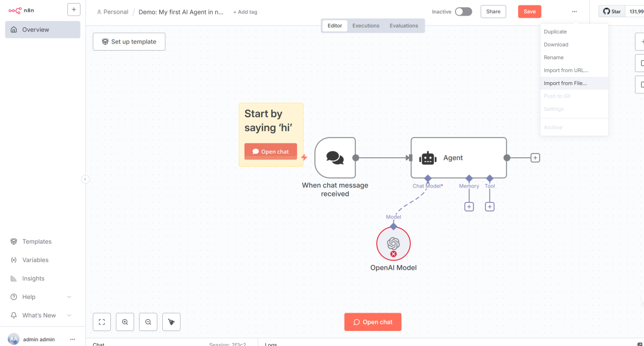The image size is (644, 346).
Task: Click the Agent robot icon
Action: coord(428,158)
